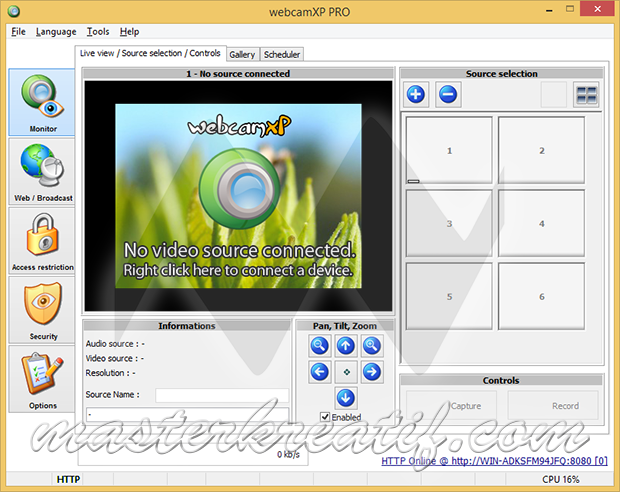Screen dimensions: 620x492
Task: Select source slot 5
Action: [449, 297]
